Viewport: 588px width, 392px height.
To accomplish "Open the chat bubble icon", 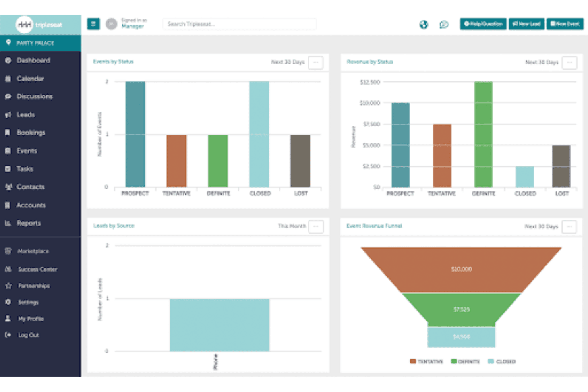I will (x=444, y=25).
